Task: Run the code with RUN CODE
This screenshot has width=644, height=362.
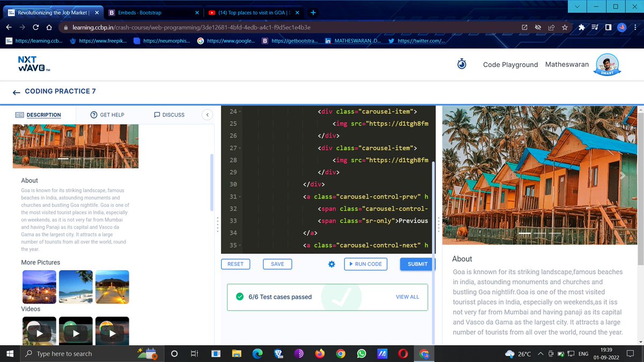Action: point(365,264)
